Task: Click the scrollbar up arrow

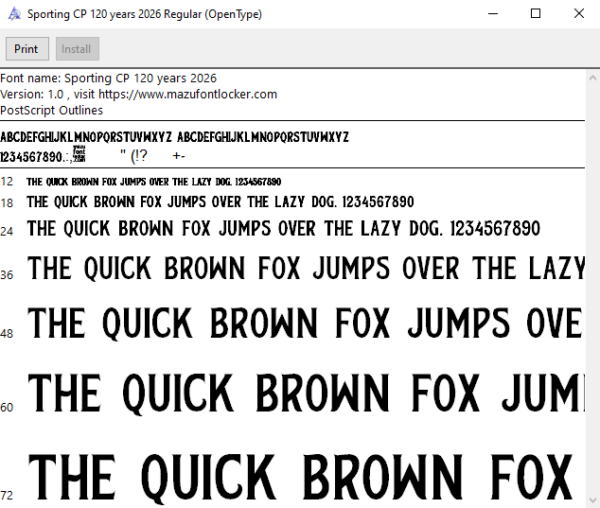Action: pos(593,78)
